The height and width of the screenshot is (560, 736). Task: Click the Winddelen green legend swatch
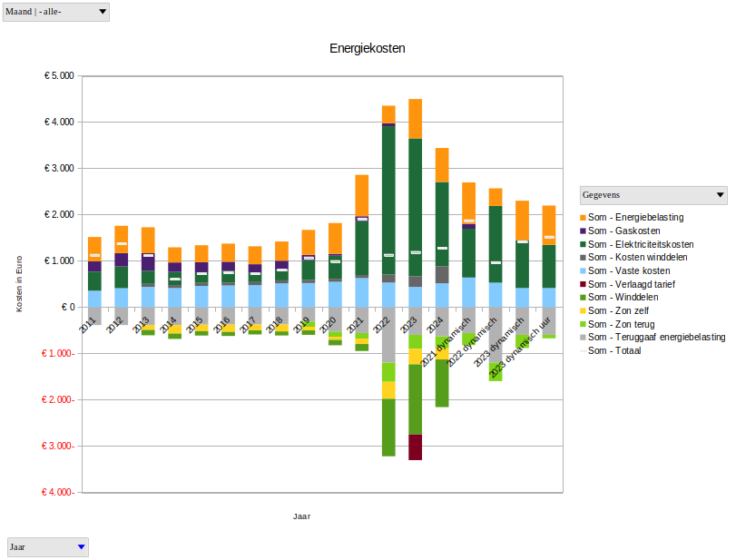[583, 298]
